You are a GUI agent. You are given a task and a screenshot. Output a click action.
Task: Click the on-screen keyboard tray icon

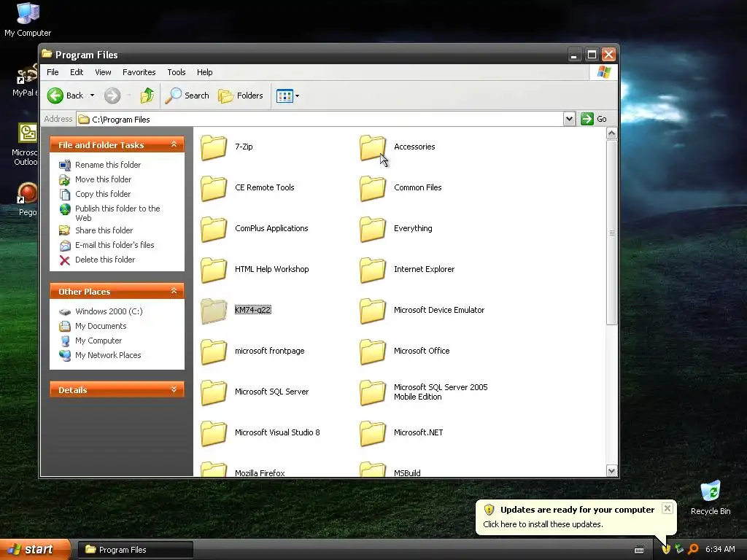pyautogui.click(x=639, y=550)
